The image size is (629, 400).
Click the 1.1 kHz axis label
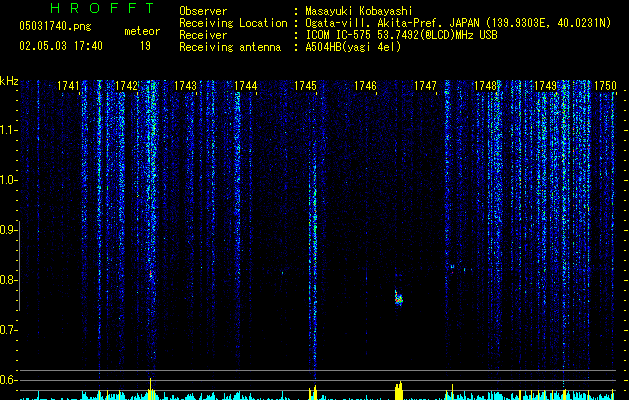click(x=9, y=130)
